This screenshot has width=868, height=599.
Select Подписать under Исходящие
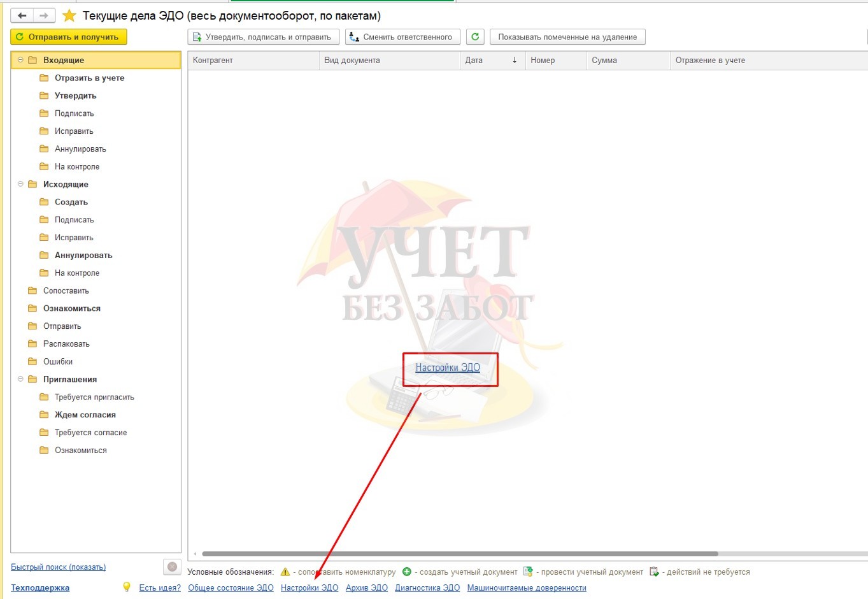click(74, 220)
